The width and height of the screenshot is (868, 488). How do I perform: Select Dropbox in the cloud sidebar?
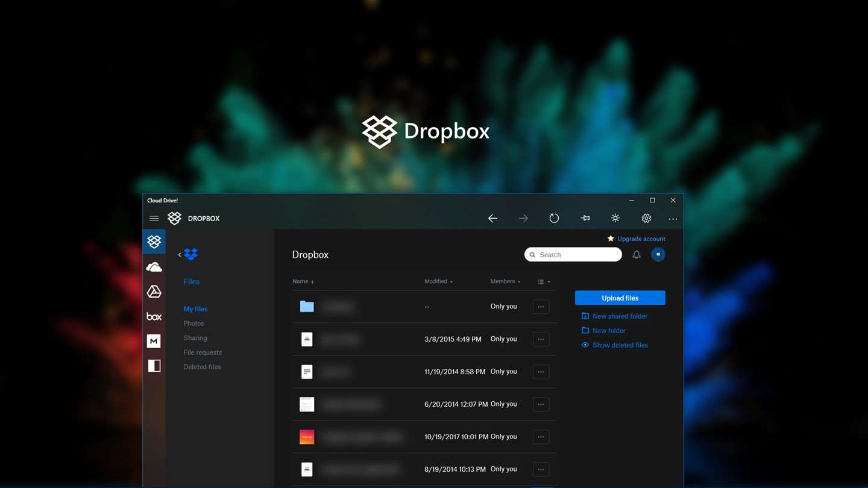click(154, 242)
